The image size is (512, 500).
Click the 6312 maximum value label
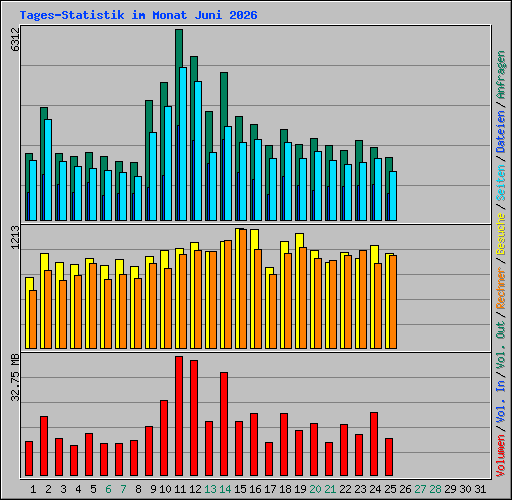click(15, 39)
